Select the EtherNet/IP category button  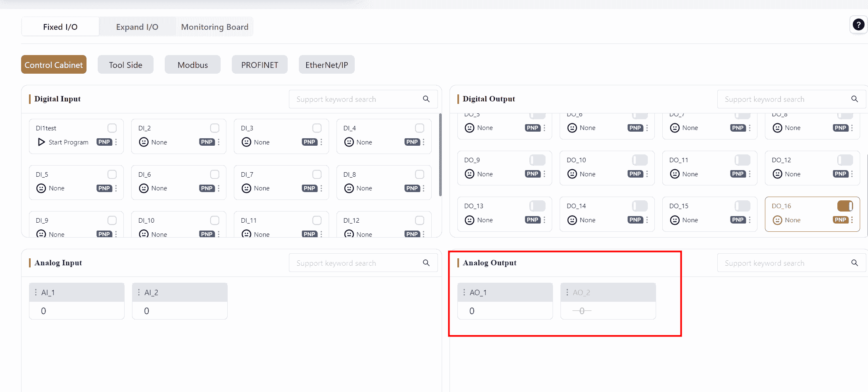[x=327, y=65]
